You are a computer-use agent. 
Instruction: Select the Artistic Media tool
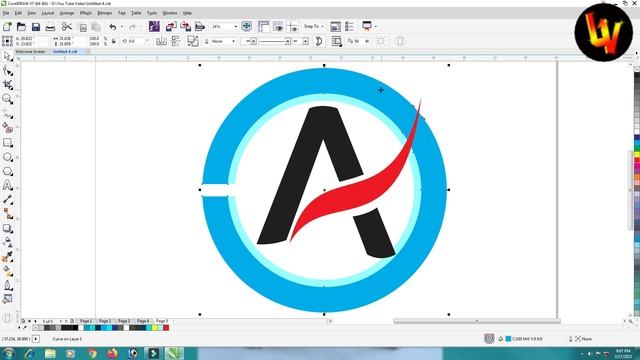[x=7, y=128]
